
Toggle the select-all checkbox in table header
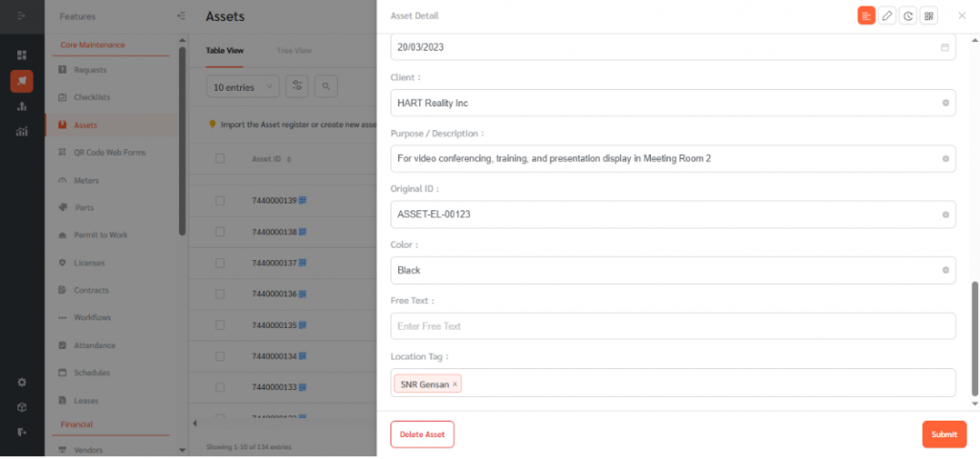pos(220,159)
